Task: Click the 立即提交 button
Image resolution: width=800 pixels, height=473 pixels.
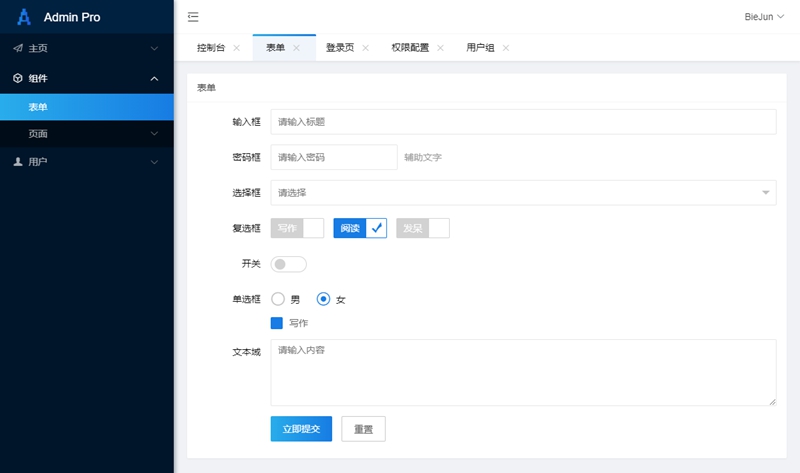Action: tap(301, 429)
